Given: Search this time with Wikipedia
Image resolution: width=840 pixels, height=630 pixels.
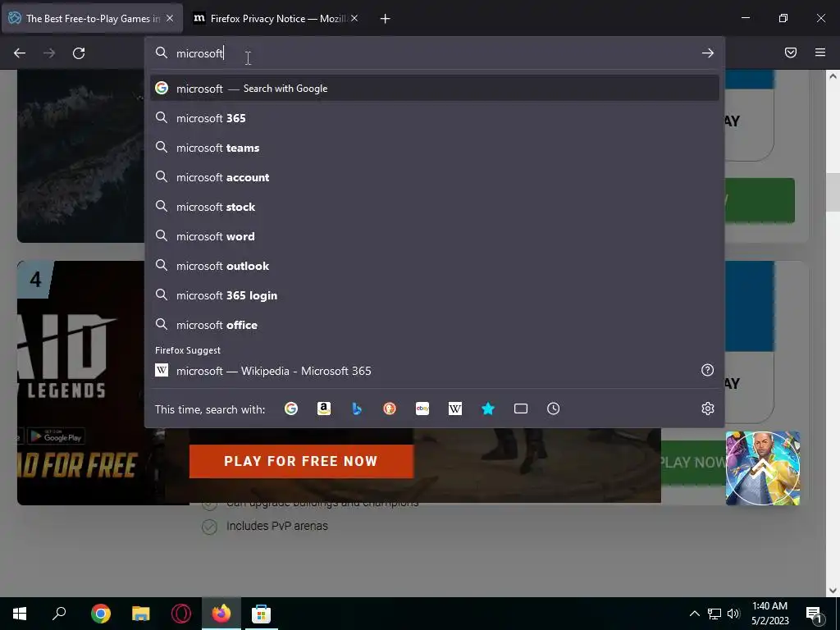Looking at the screenshot, I should coord(454,409).
